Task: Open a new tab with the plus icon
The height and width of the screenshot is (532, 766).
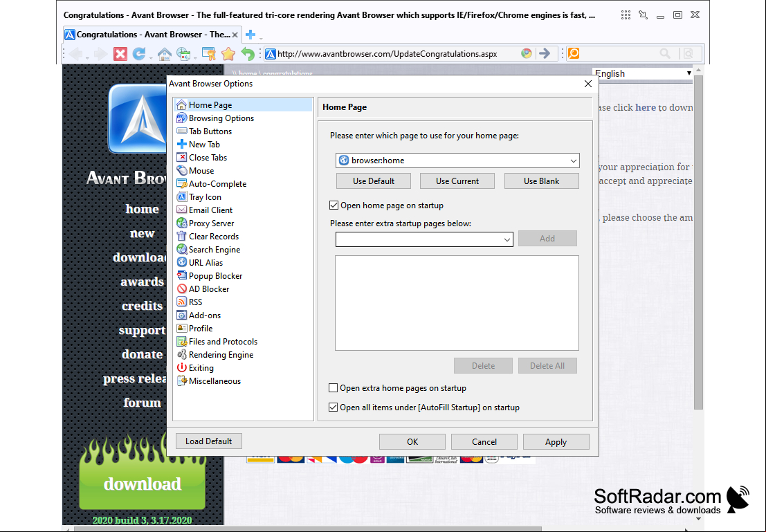Action: point(250,35)
